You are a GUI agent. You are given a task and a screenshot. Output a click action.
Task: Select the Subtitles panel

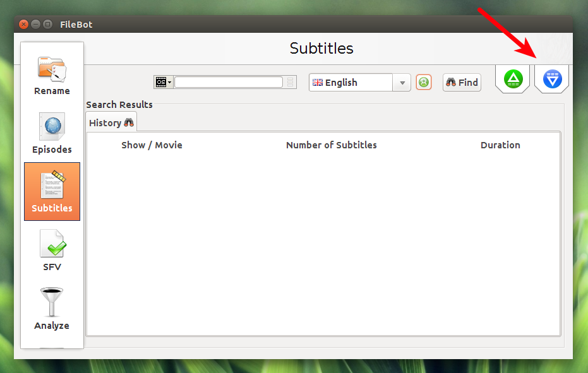(52, 192)
